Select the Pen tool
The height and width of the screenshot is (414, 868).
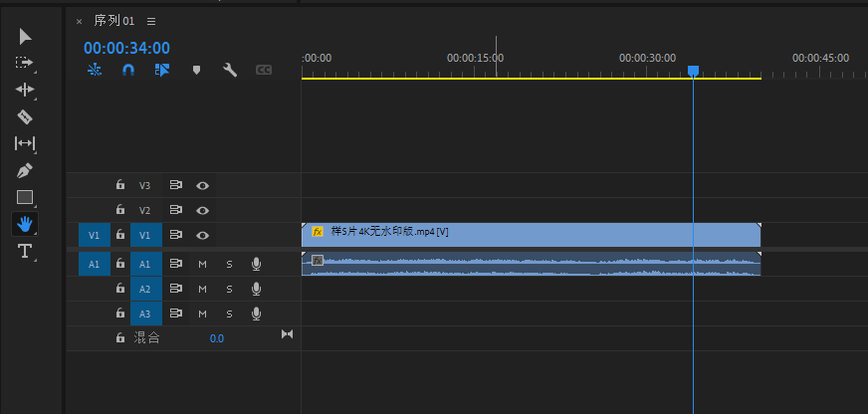(26, 170)
